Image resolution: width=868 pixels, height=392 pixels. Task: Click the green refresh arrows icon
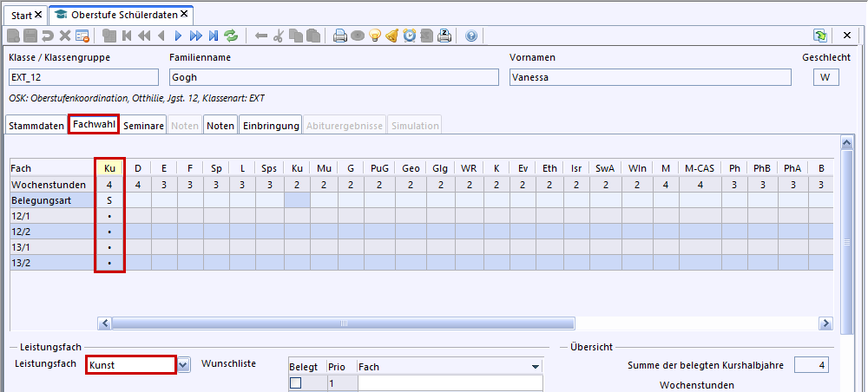coord(231,36)
